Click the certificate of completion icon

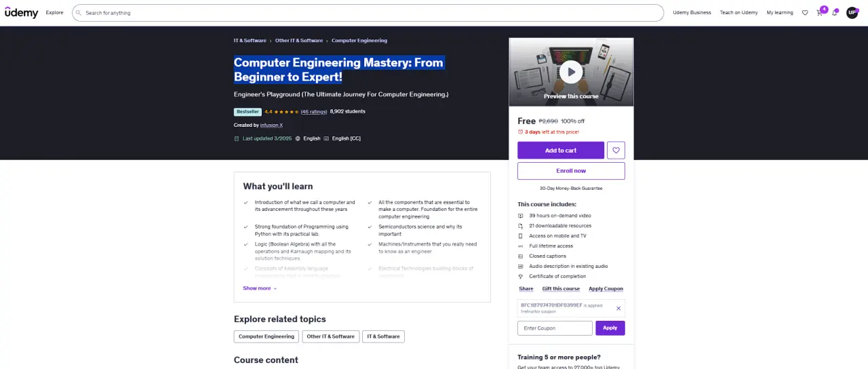tap(521, 277)
